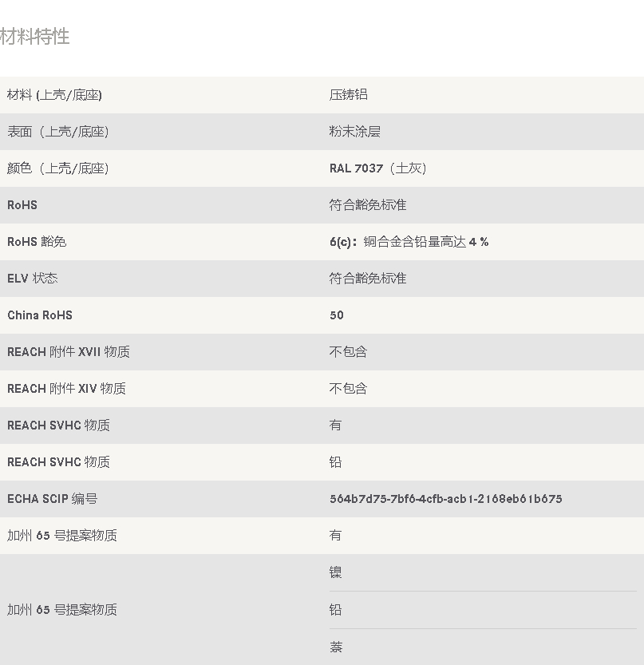Select 萘 in the Proposition 65 list
Screen dimensions: 644x665
click(335, 647)
